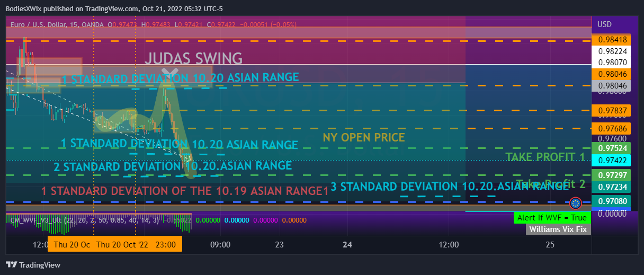The image size is (644, 275).
Task: Open the USD currency selector on price axis
Action: click(604, 24)
